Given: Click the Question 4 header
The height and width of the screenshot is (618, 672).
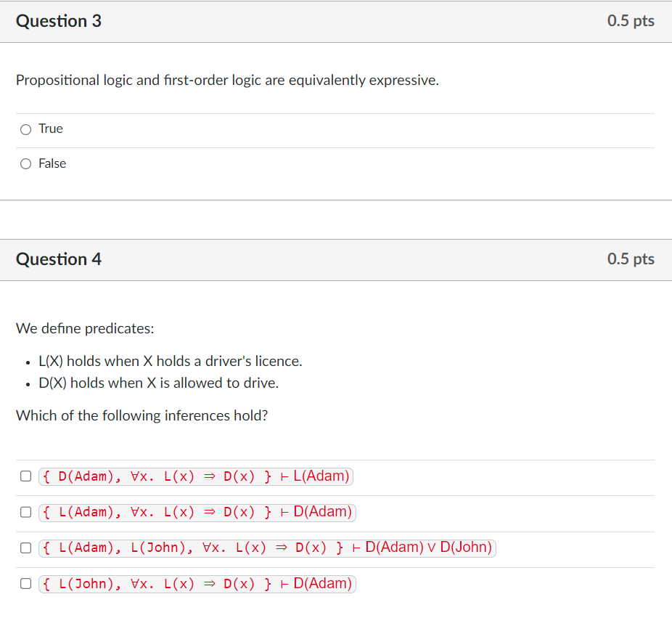Looking at the screenshot, I should coord(58,259).
